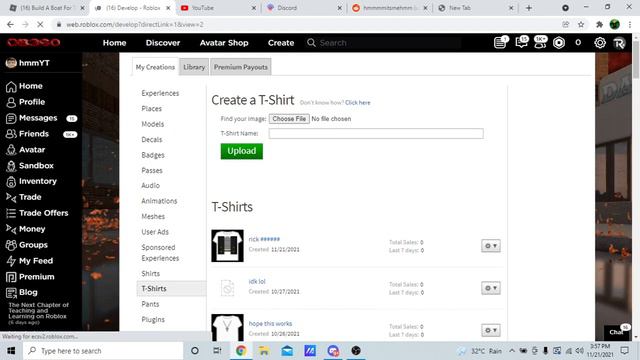Viewport: 640px width, 360px height.
Task: Click the search magnifier icon
Action: click(x=311, y=42)
